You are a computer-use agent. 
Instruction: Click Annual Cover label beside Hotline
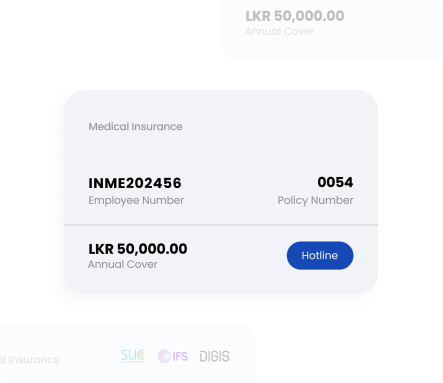(x=123, y=264)
